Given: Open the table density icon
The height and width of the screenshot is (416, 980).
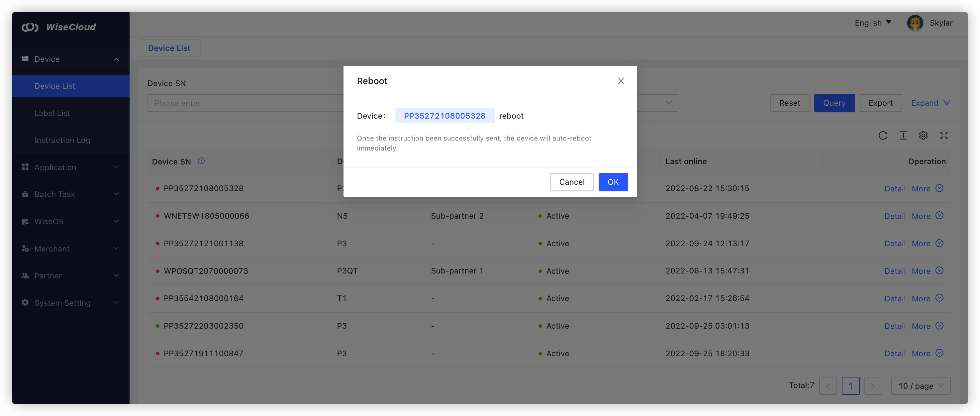Looking at the screenshot, I should point(903,136).
